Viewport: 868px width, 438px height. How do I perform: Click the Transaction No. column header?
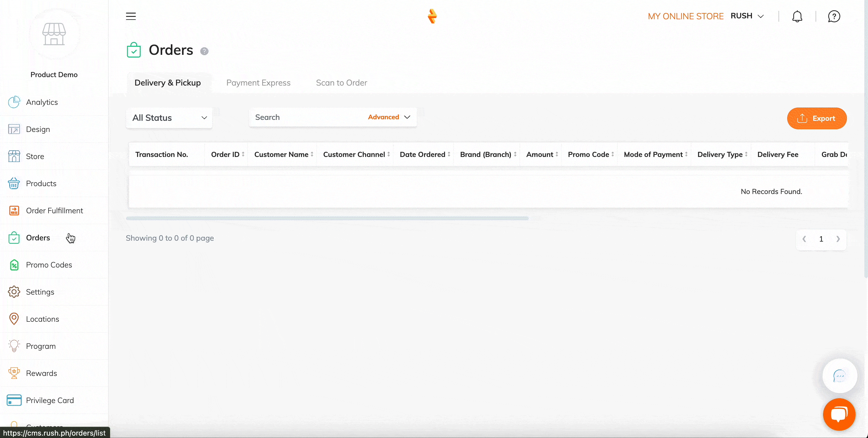162,155
